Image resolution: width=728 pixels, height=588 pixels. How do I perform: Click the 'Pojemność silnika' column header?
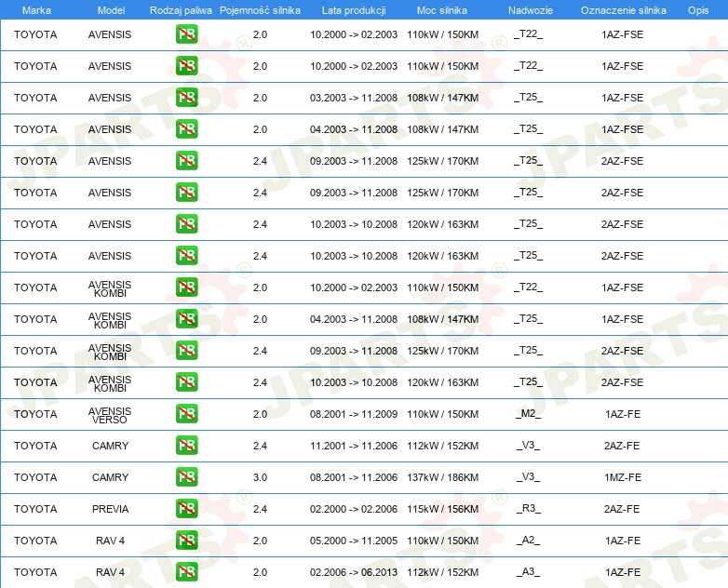(260, 10)
